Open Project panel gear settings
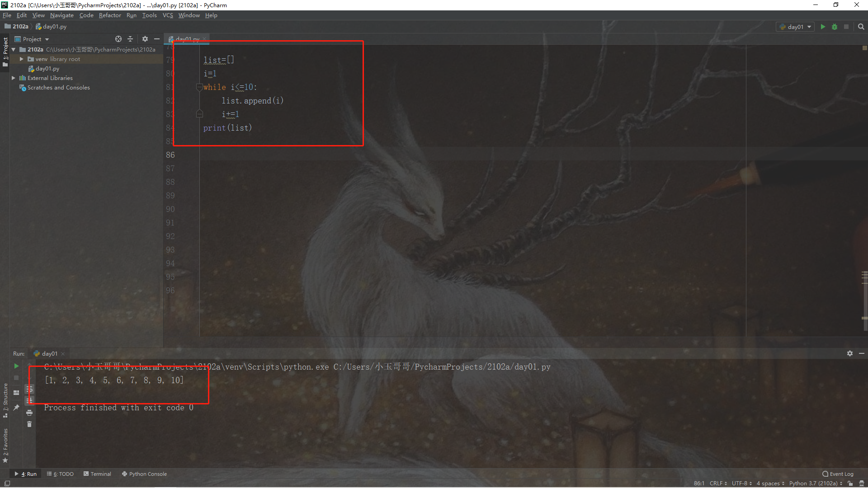The image size is (868, 488). [x=145, y=39]
